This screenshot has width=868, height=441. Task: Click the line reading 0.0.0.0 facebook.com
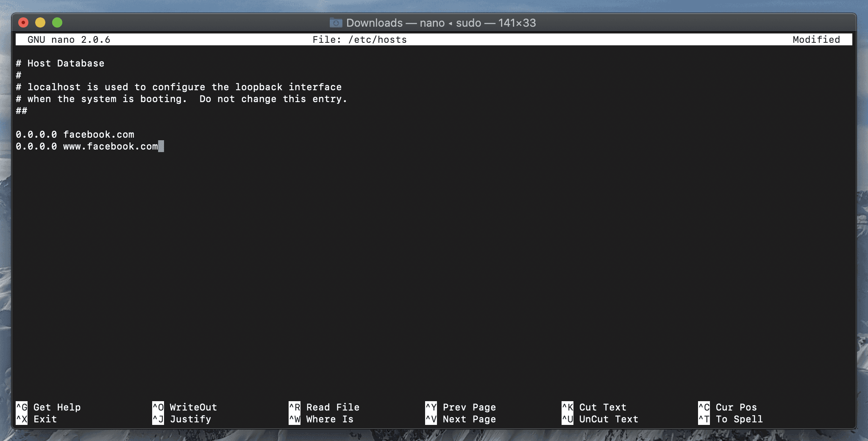pyautogui.click(x=75, y=134)
